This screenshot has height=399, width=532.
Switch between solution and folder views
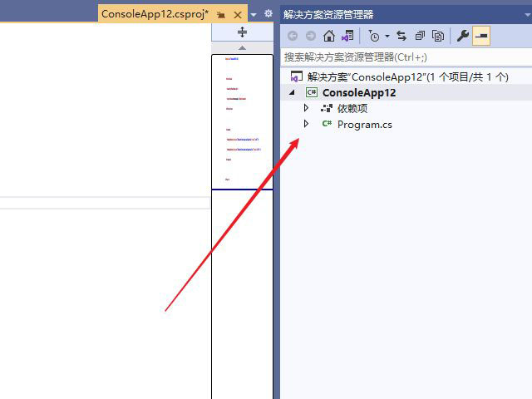tap(347, 36)
